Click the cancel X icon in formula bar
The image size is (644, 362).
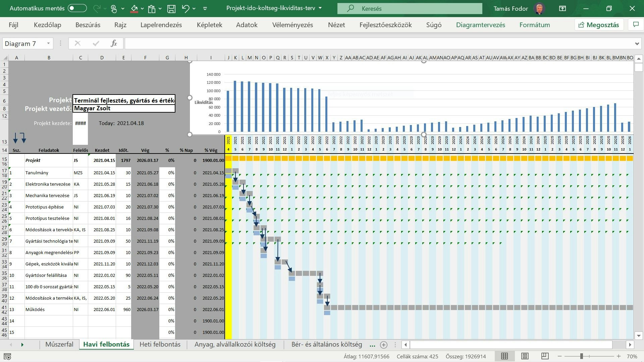click(77, 43)
